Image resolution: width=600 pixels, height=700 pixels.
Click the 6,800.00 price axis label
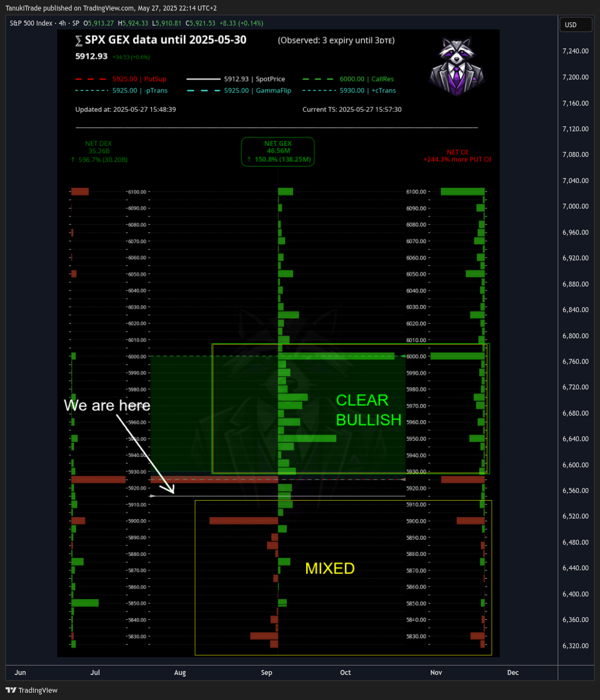click(x=576, y=336)
